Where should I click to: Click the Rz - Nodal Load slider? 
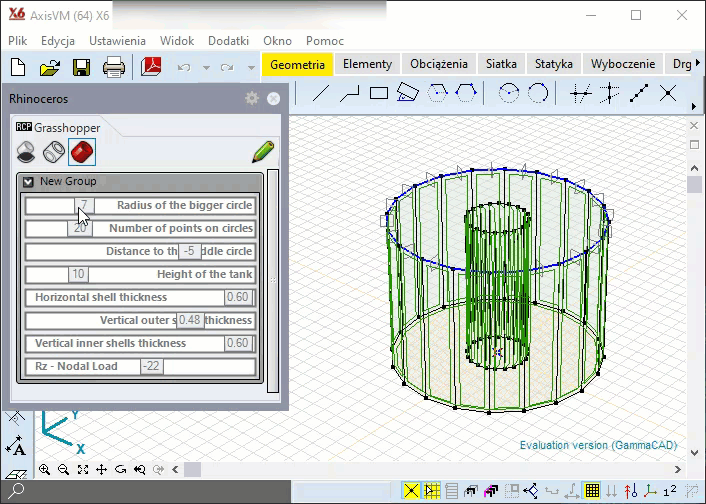[x=151, y=366]
